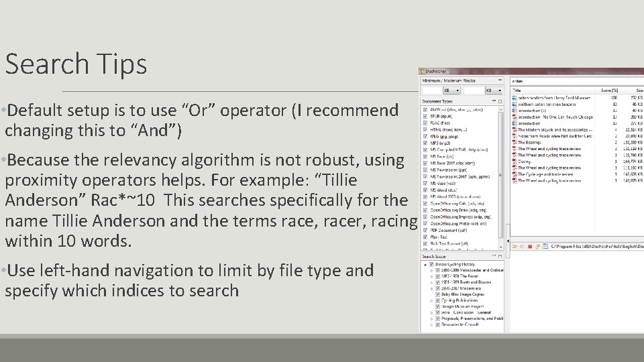Click the minimum filesize input field
Screen dimensions: 644x362
431,90
